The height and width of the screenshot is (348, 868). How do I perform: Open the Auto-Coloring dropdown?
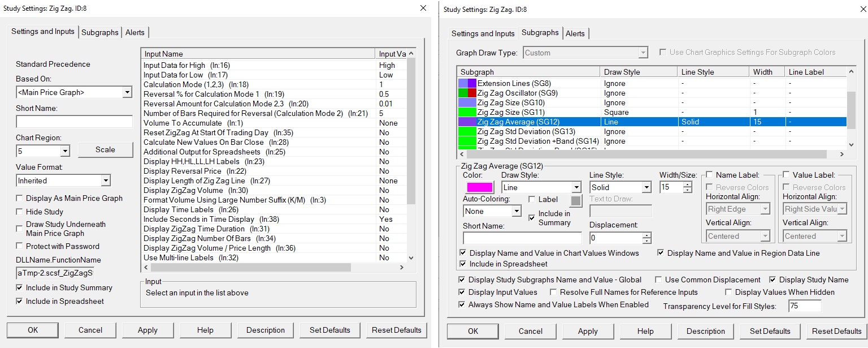tap(515, 211)
